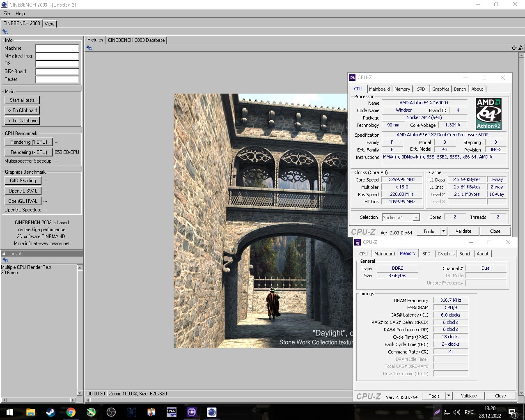
Task: Open OBS Studio from the taskbar
Action: pos(111,412)
